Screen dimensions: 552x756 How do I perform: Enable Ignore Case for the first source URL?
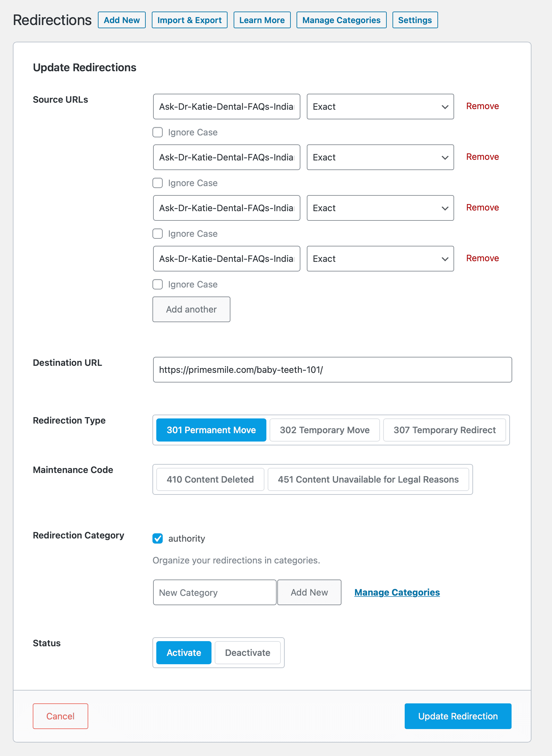point(158,132)
